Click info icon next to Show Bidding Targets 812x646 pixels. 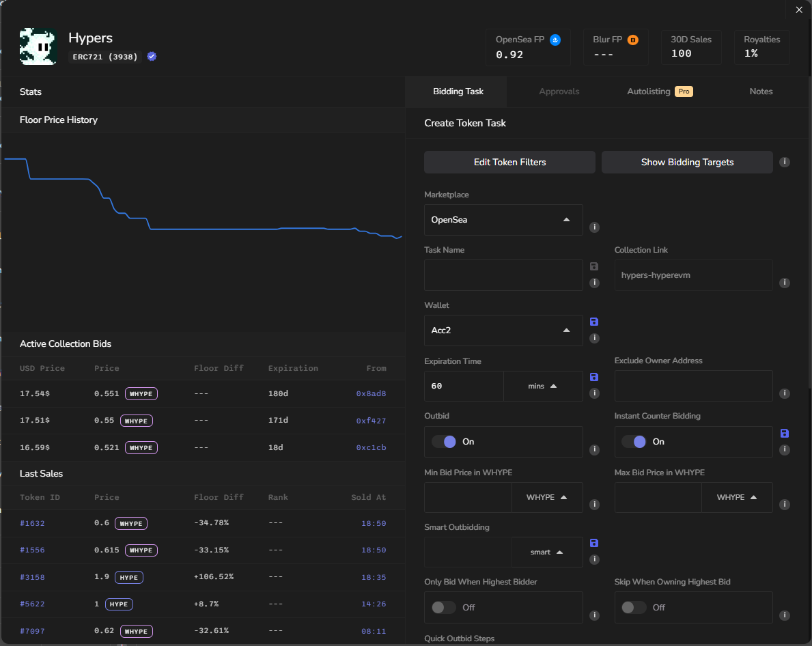click(785, 163)
